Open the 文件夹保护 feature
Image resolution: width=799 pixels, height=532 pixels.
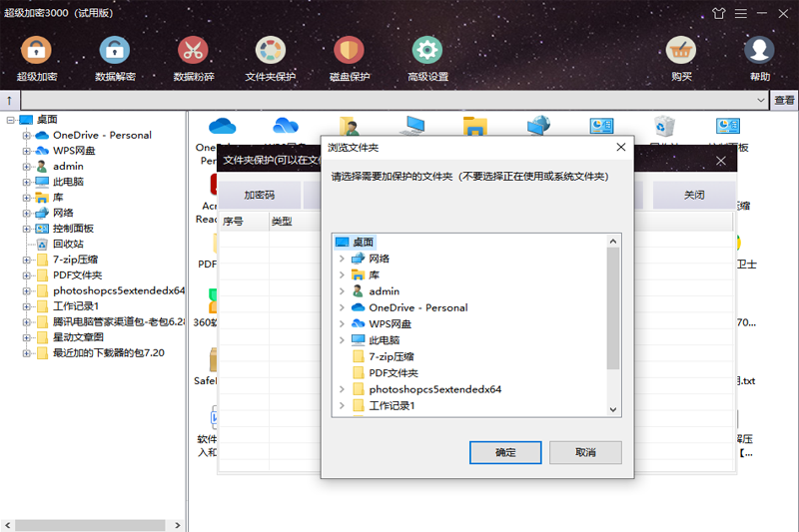(x=271, y=51)
